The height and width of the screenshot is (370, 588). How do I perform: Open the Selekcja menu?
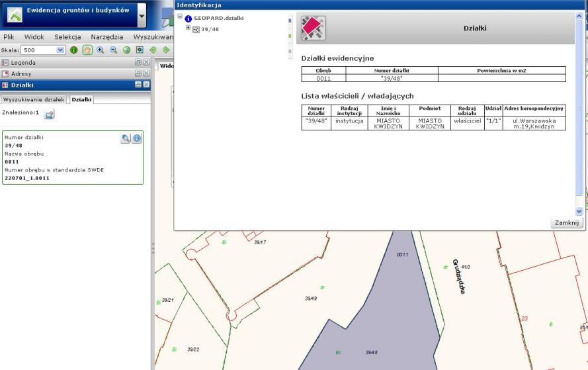coord(67,37)
